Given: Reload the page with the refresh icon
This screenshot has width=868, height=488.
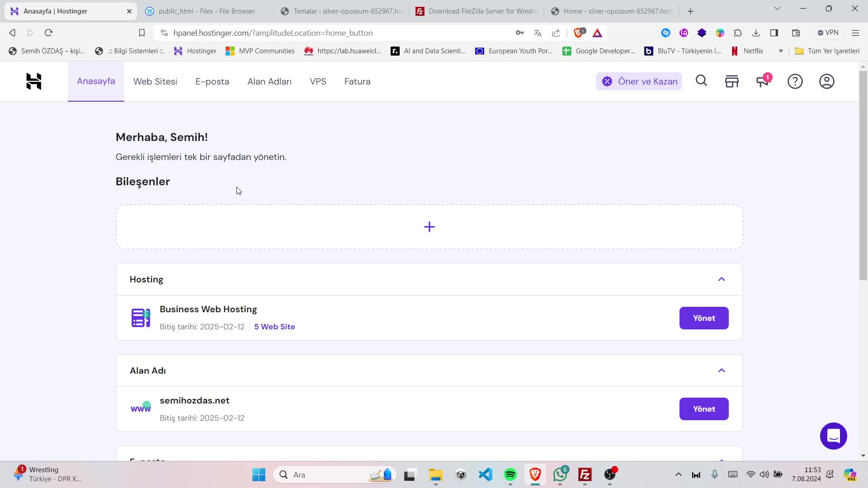Looking at the screenshot, I should pyautogui.click(x=48, y=33).
